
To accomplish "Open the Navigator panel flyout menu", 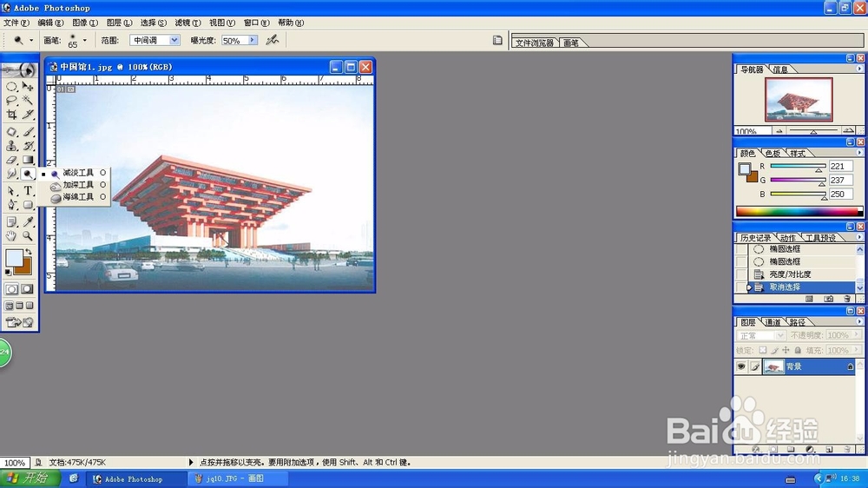I will click(x=859, y=69).
